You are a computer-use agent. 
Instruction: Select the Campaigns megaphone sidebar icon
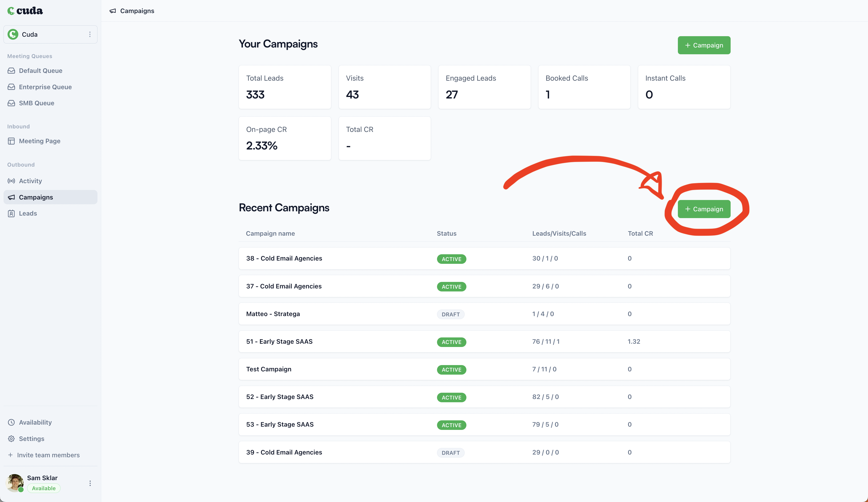(11, 197)
